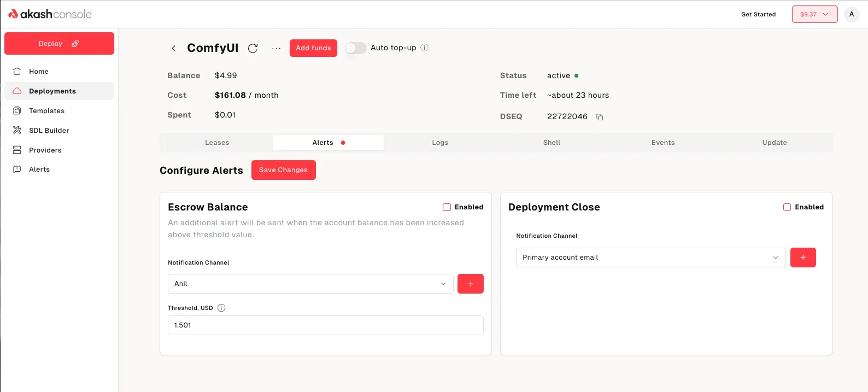Click the Threshold USD input field
The height and width of the screenshot is (392, 868).
coord(325,325)
